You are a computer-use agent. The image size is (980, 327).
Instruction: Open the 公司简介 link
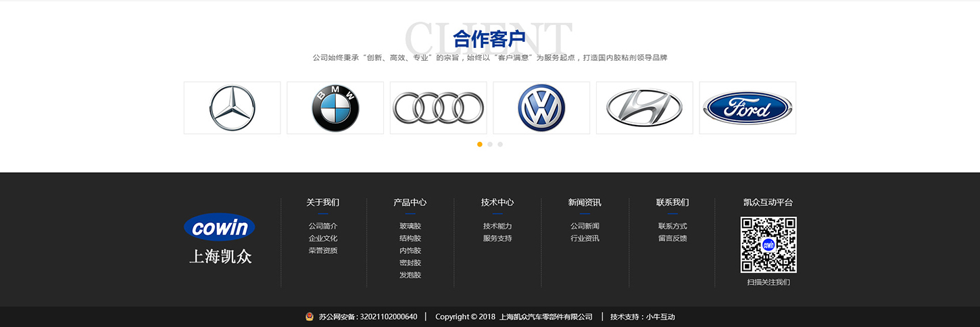coord(322,226)
